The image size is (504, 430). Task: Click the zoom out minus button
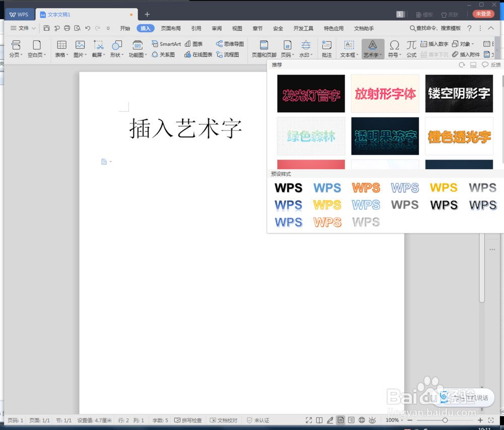410,420
